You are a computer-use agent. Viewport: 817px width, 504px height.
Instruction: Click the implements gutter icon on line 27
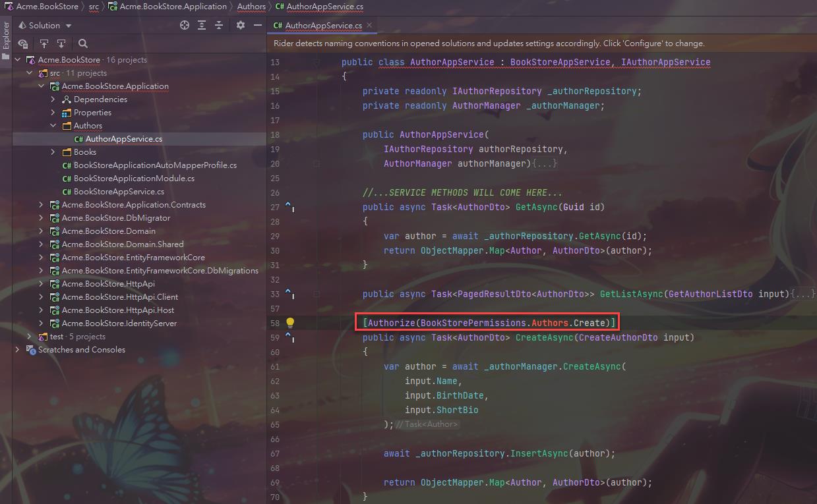click(x=289, y=207)
